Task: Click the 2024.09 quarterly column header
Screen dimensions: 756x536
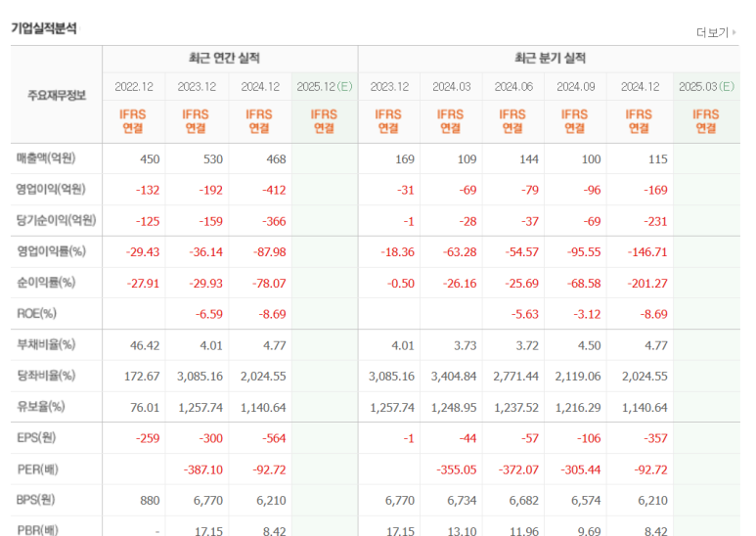Action: tap(576, 87)
